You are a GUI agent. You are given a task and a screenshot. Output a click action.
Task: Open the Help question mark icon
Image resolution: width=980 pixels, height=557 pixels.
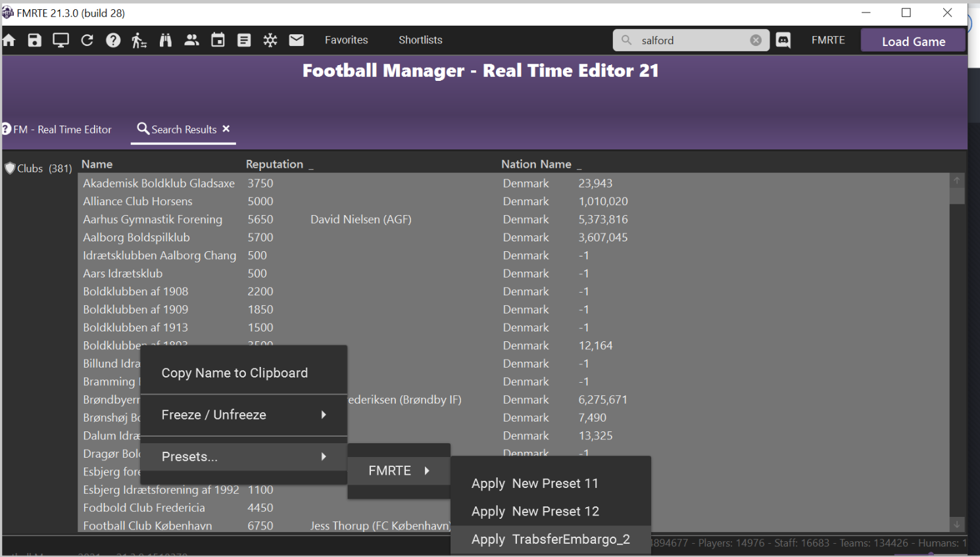coord(113,40)
